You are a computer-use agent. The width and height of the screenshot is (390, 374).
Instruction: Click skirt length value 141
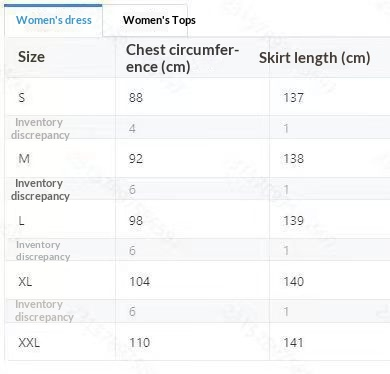click(293, 343)
